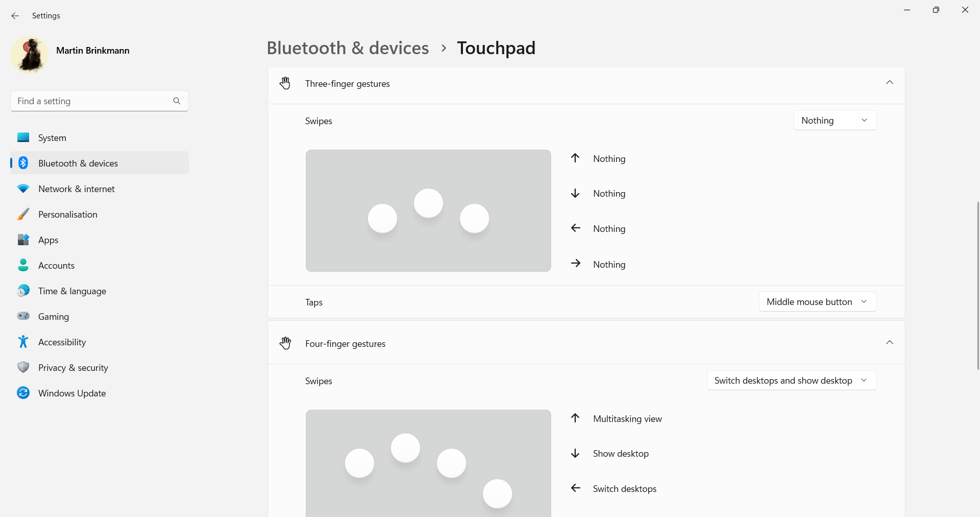Image resolution: width=980 pixels, height=517 pixels.
Task: Click the Windows Update icon
Action: [23, 393]
